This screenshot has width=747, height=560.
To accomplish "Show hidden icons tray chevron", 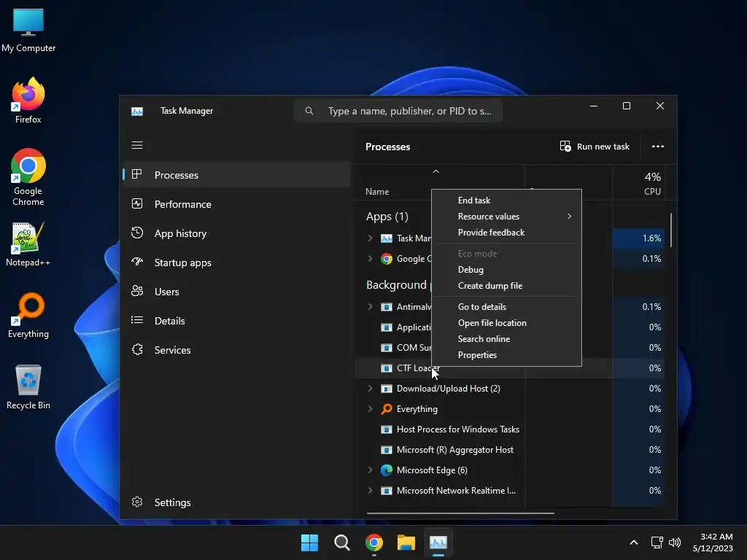I will click(x=634, y=542).
